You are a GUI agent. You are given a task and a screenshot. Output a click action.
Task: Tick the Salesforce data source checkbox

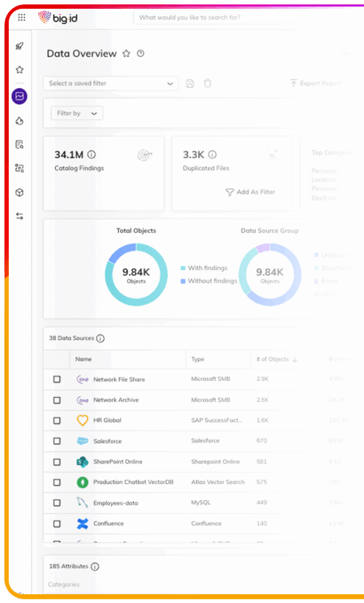[x=57, y=441]
